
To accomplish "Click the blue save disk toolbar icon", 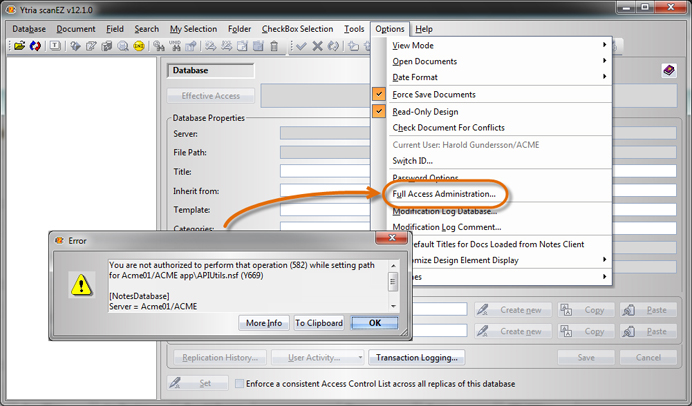I will 259,46.
